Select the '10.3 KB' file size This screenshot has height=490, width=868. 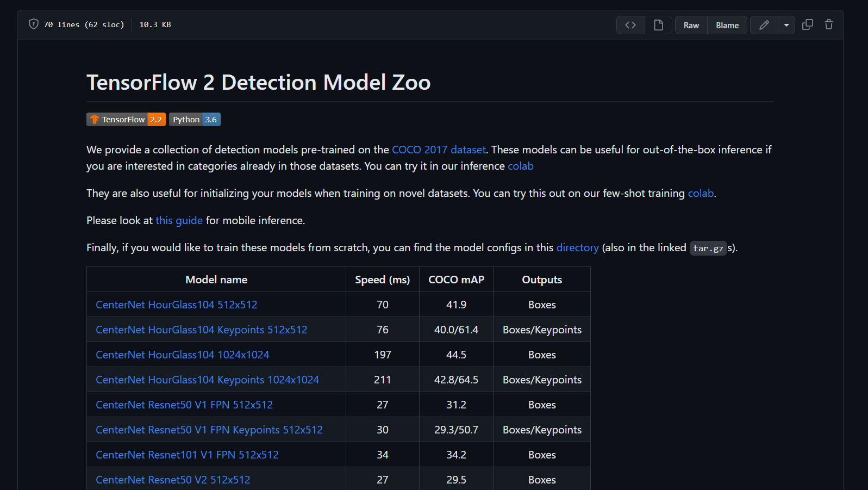point(155,24)
